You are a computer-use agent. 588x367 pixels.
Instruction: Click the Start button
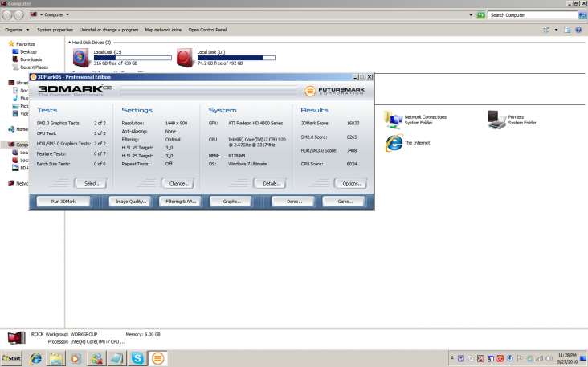[x=11, y=358]
